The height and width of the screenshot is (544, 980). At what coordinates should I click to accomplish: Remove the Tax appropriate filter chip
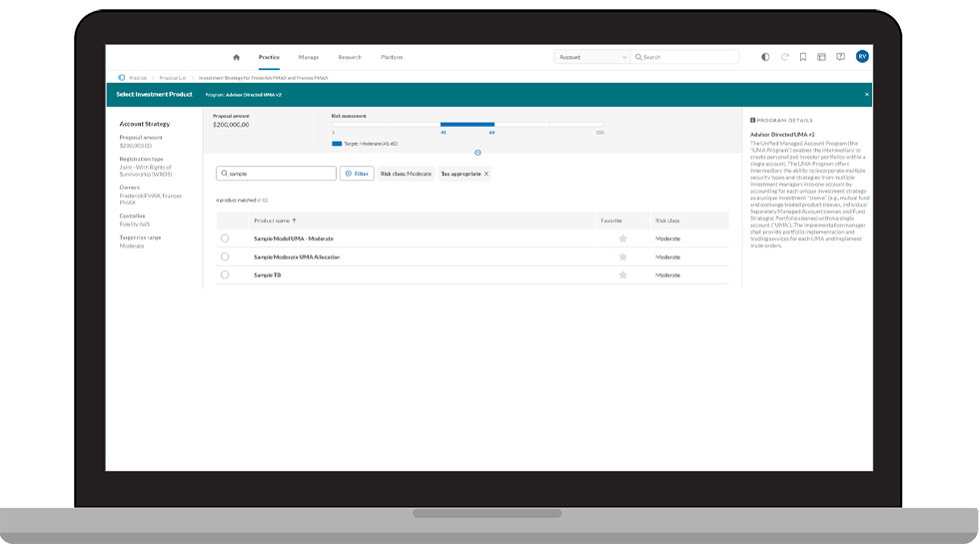point(487,174)
